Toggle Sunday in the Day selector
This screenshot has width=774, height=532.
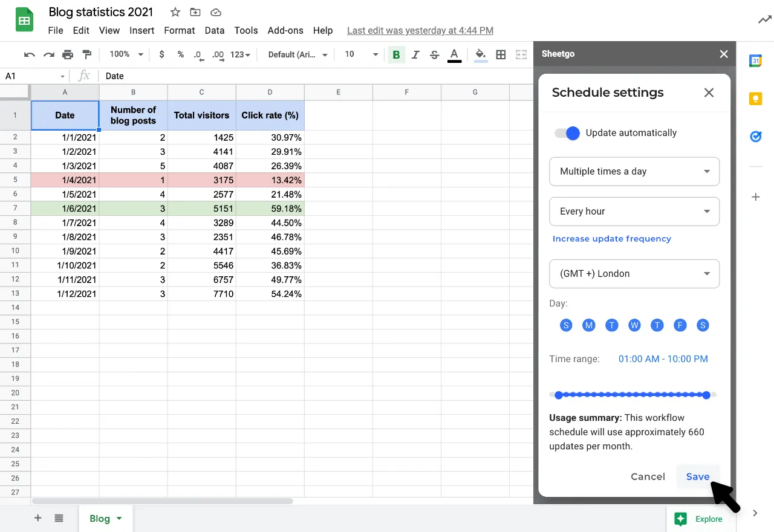[x=566, y=325]
